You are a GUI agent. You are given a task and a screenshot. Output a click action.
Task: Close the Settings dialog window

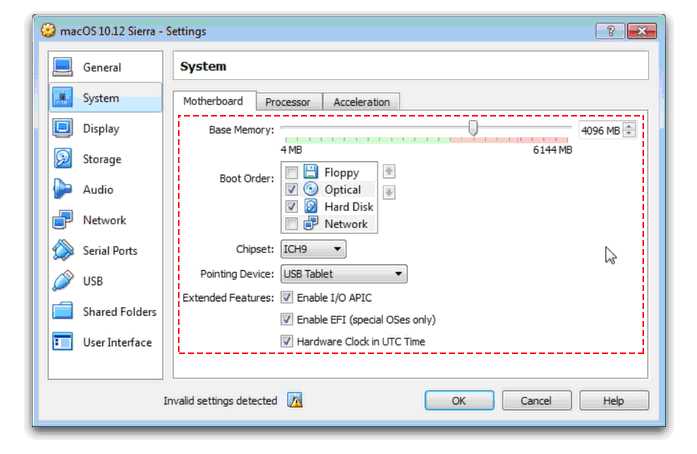coord(642,31)
